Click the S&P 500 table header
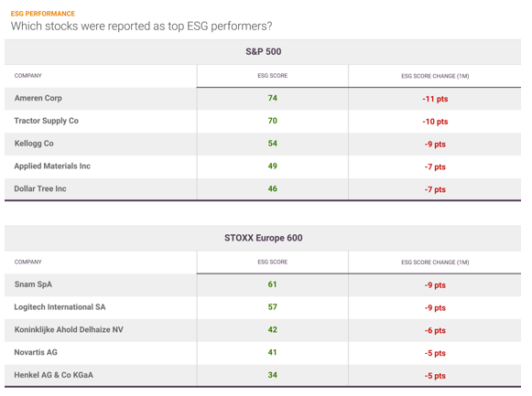Viewport: 532px width, 396px height. click(264, 51)
